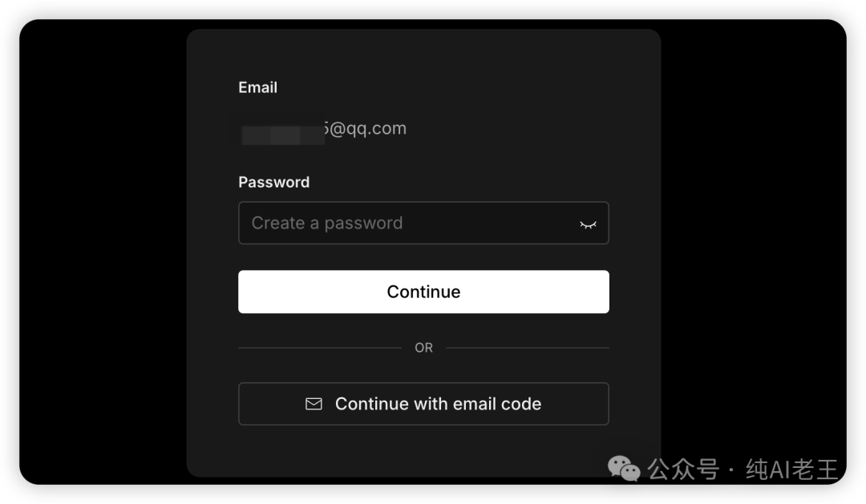Click the 'Create a password' placeholder text

(x=327, y=223)
